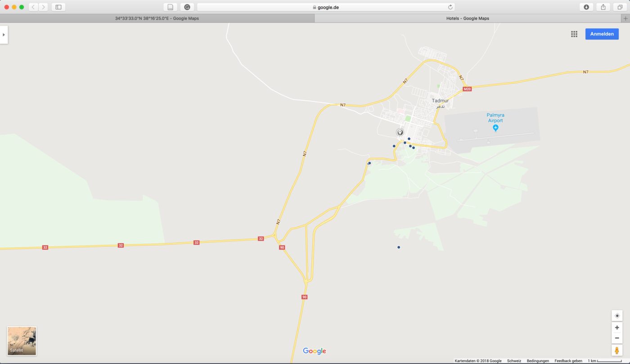This screenshot has width=630, height=364.
Task: Show all tabs overview
Action: pyautogui.click(x=620, y=7)
